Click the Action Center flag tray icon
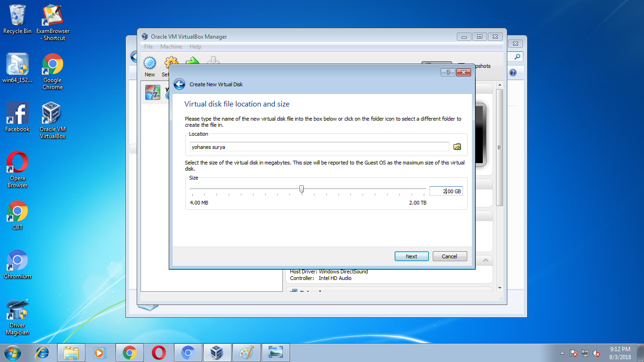The image size is (644, 362). (x=574, y=353)
